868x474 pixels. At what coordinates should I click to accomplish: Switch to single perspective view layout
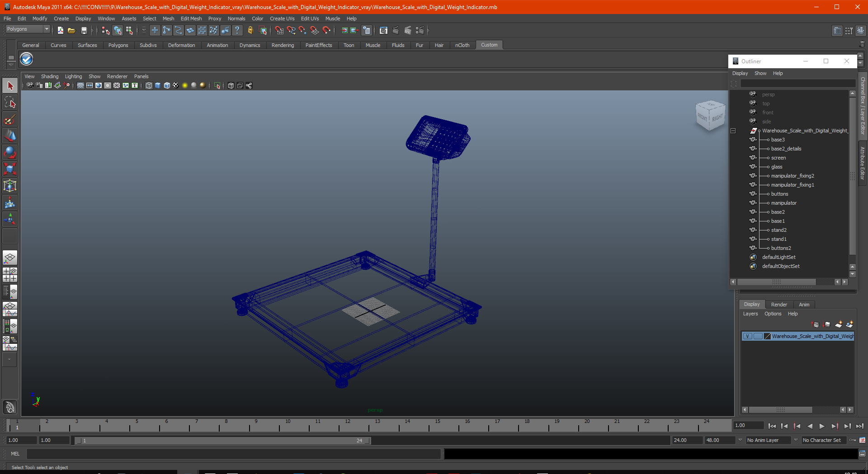(x=10, y=258)
